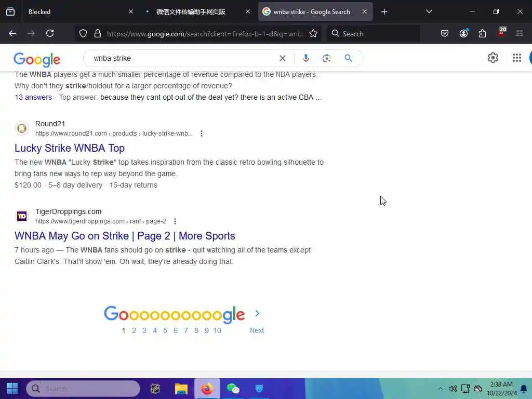Open ad blocker extension with 20 badge
The height and width of the screenshot is (399, 532).
(x=501, y=33)
